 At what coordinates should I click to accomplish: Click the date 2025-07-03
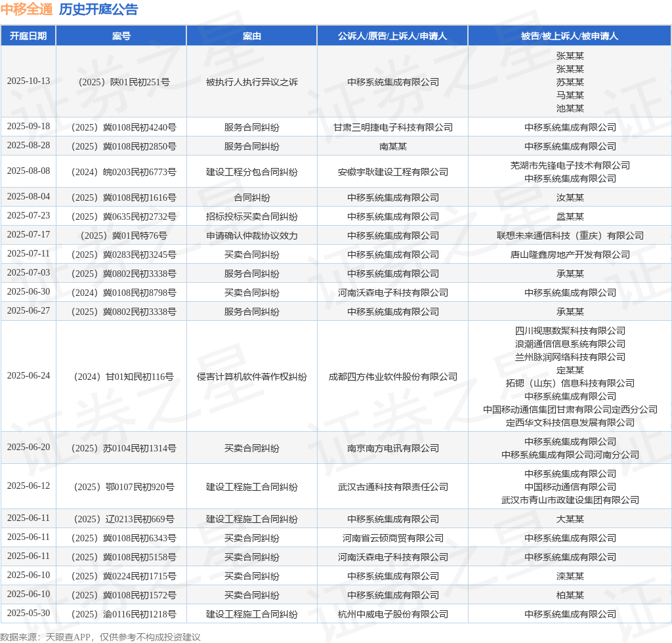pyautogui.click(x=28, y=273)
